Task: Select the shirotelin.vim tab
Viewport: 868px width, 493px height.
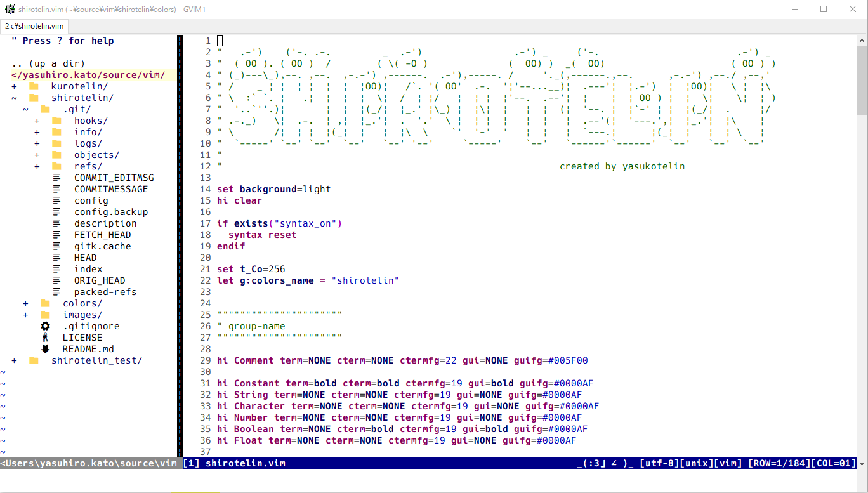Action: 35,26
